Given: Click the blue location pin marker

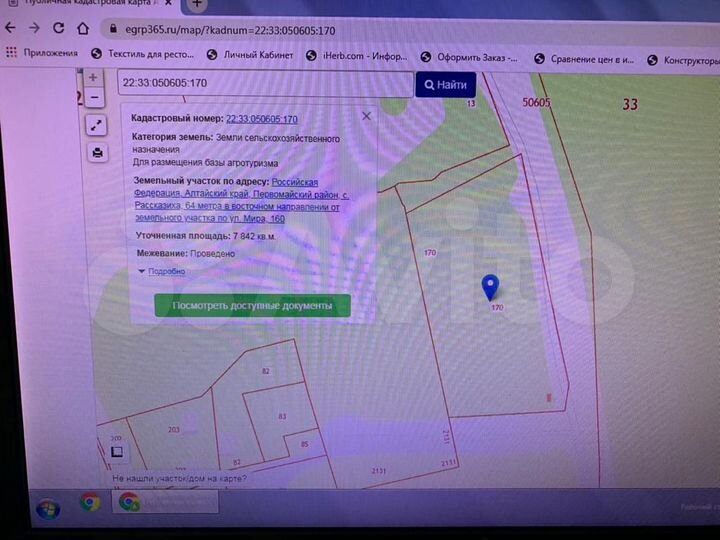Looking at the screenshot, I should [490, 287].
